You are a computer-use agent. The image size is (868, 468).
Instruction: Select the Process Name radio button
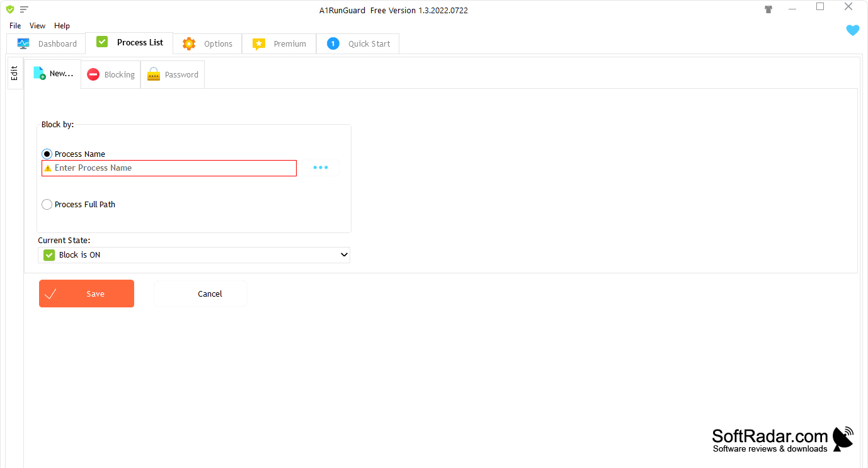tap(47, 154)
